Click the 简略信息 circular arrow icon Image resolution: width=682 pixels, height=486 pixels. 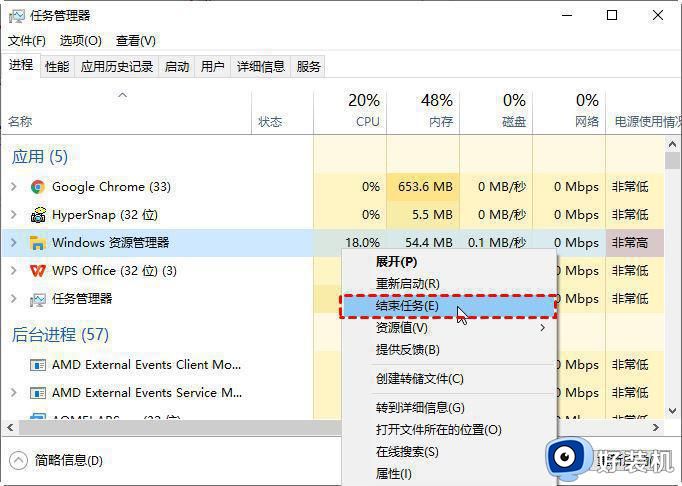18,460
